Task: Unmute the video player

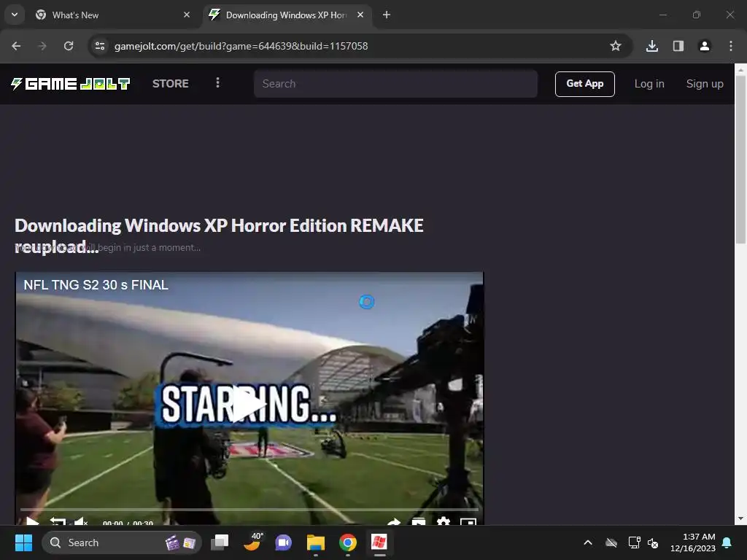Action: pyautogui.click(x=81, y=521)
